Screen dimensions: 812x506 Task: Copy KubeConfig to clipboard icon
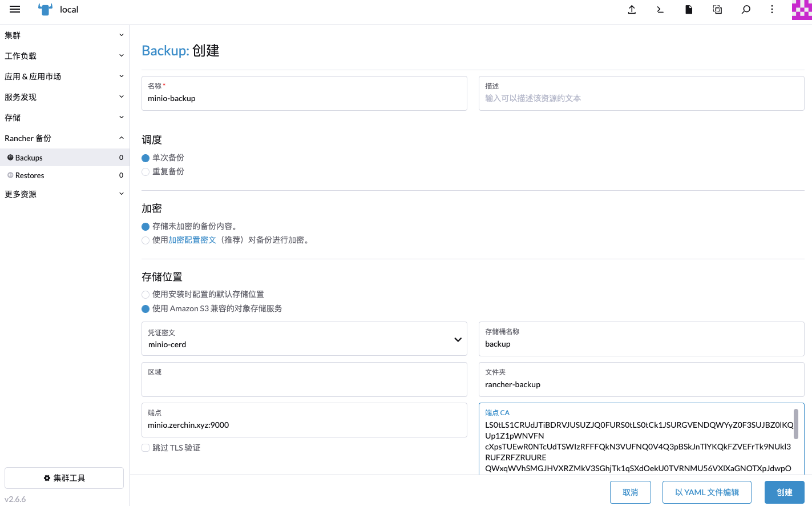717,9
